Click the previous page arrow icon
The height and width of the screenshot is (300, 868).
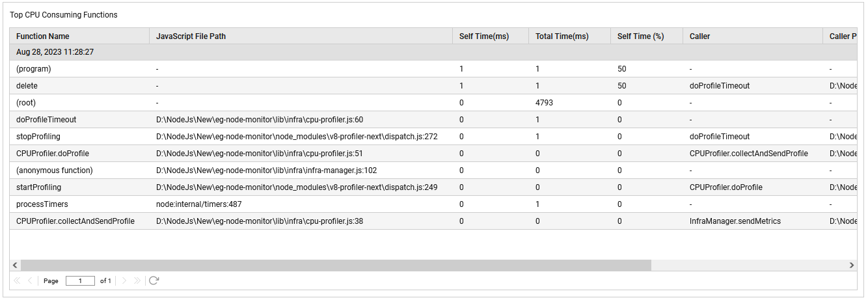[x=30, y=280]
